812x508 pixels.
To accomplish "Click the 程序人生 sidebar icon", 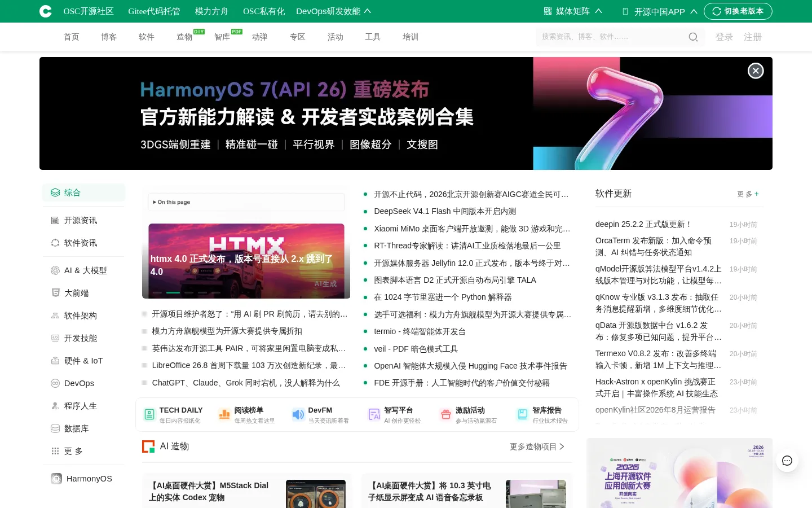I will click(x=55, y=406).
